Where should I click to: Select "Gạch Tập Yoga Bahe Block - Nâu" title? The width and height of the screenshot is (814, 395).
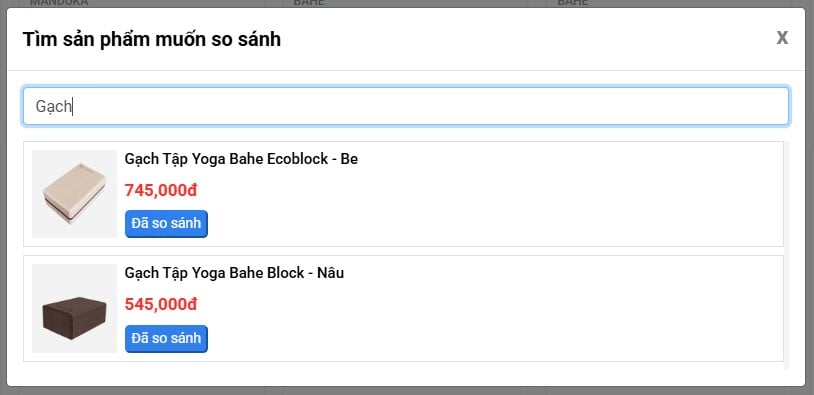coord(234,273)
